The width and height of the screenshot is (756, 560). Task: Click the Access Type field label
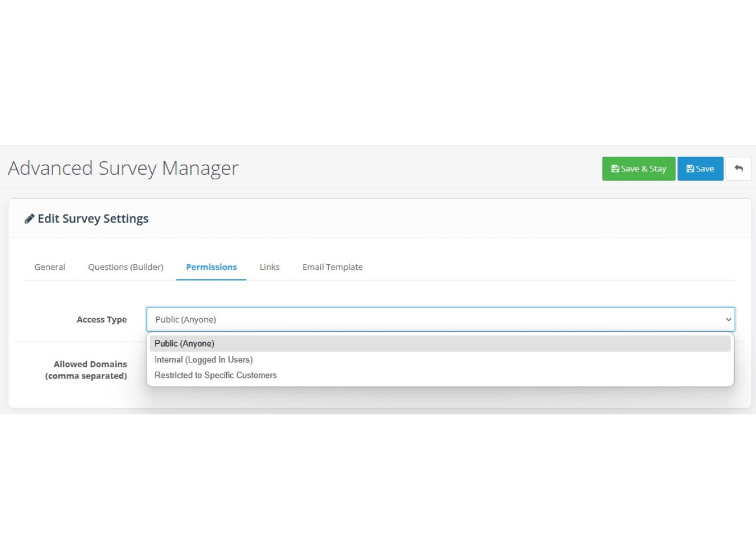101,319
